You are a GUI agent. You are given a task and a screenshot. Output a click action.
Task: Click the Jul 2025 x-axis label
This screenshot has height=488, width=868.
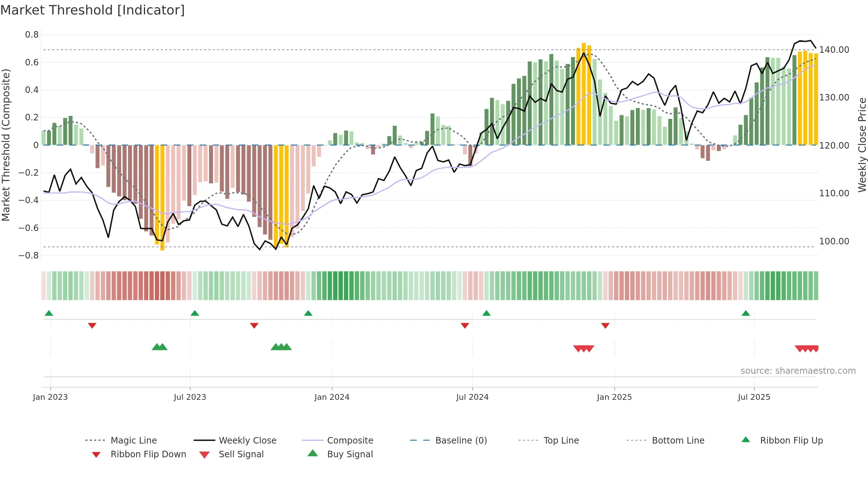coord(754,397)
